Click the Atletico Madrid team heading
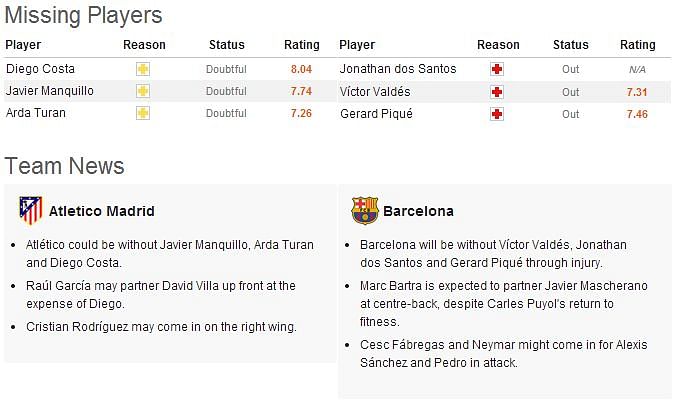Viewport: 676px width, 412px height. click(102, 211)
